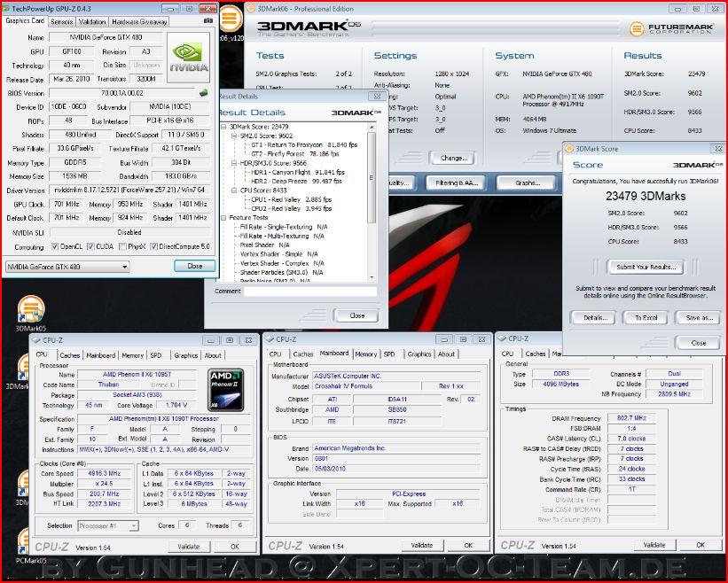Toggle the CUDA checkbox
The height and width of the screenshot is (583, 728).
pos(90,246)
